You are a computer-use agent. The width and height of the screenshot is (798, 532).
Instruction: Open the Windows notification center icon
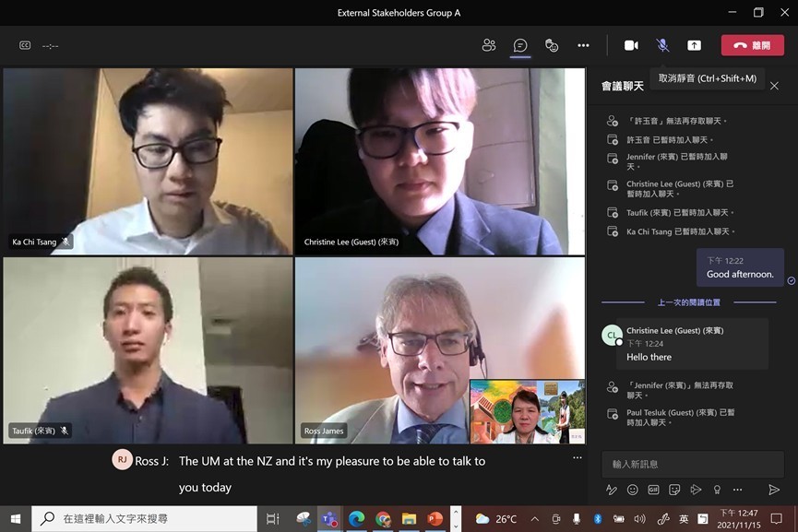[777, 519]
